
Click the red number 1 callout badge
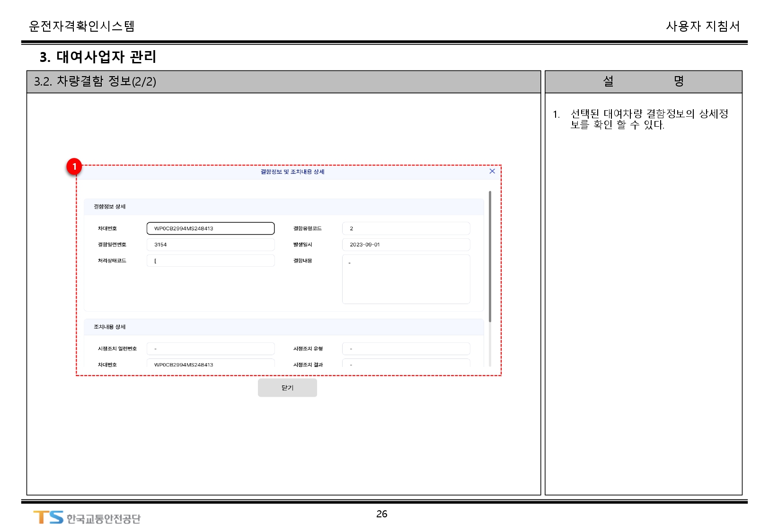coord(74,166)
